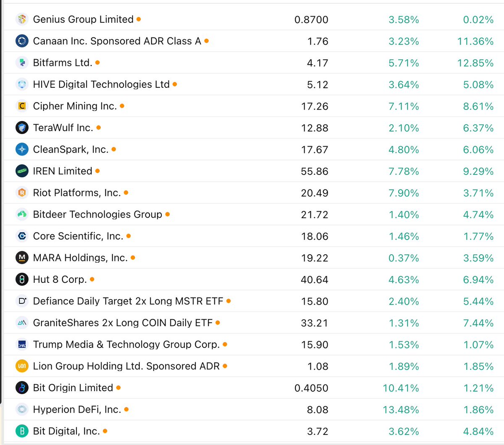Click the orange dot beside Genius Group Limited
The height and width of the screenshot is (445, 504).
(x=139, y=19)
